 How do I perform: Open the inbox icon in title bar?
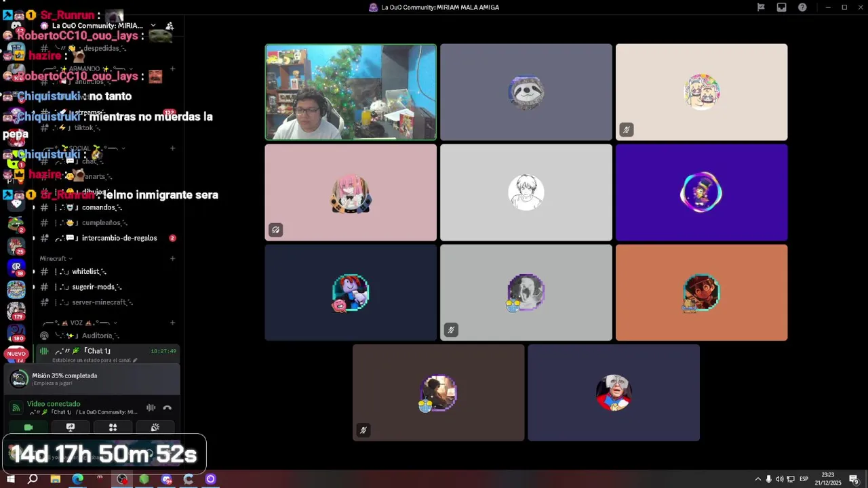(781, 7)
